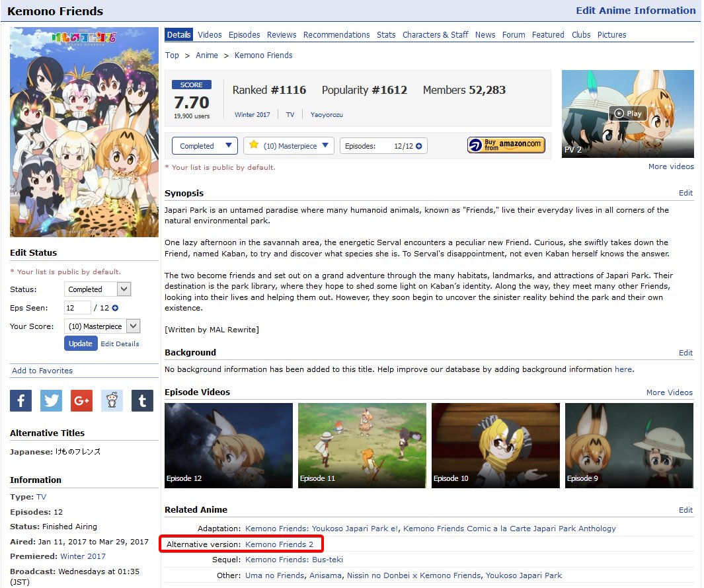Open the Status dropdown in Edit Status sidebar
The image size is (704, 588).
point(97,289)
